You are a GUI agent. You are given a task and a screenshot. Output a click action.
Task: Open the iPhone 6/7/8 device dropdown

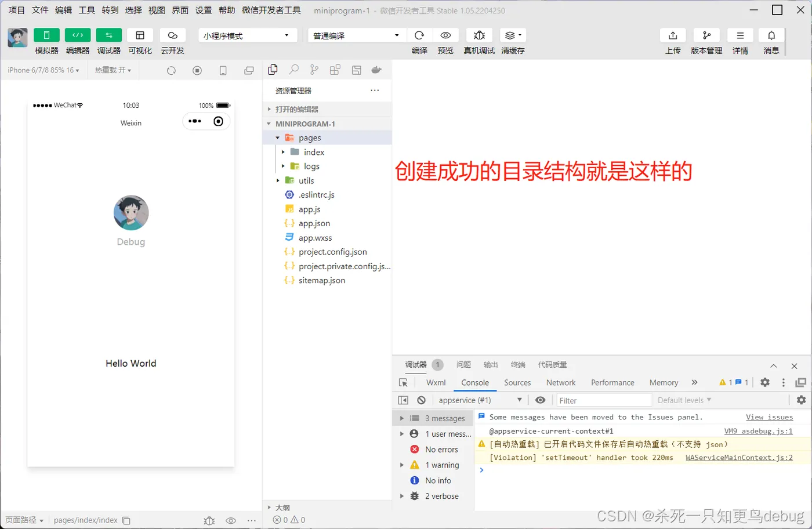[43, 70]
